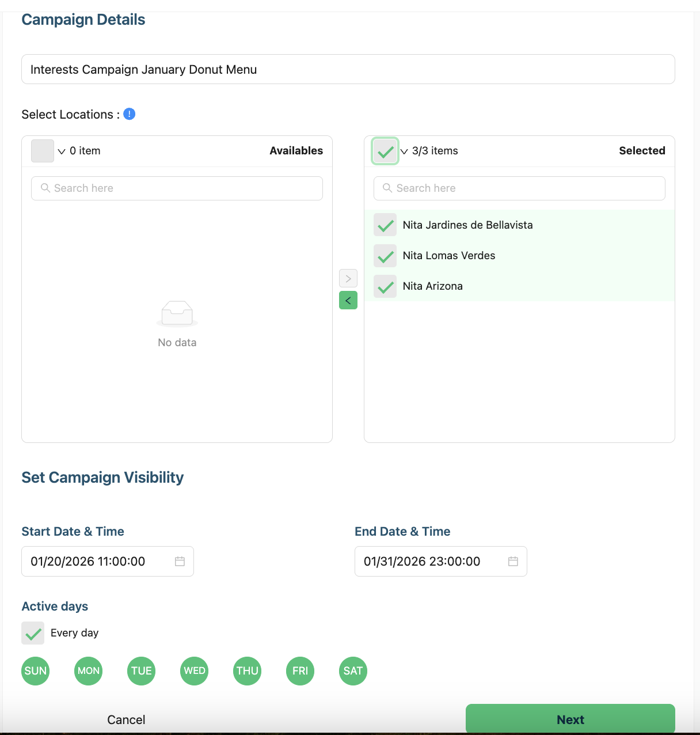This screenshot has width=700, height=735.
Task: Click the empty No data inbox icon
Action: (177, 313)
